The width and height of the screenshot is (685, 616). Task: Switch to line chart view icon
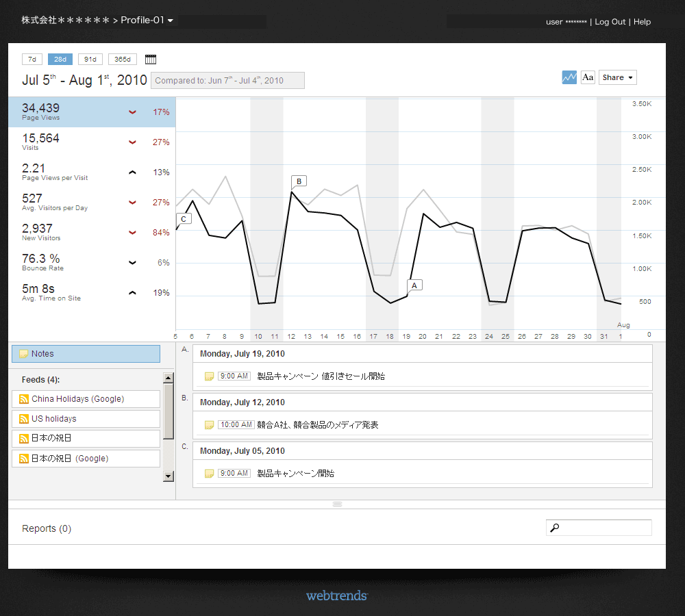(x=569, y=77)
